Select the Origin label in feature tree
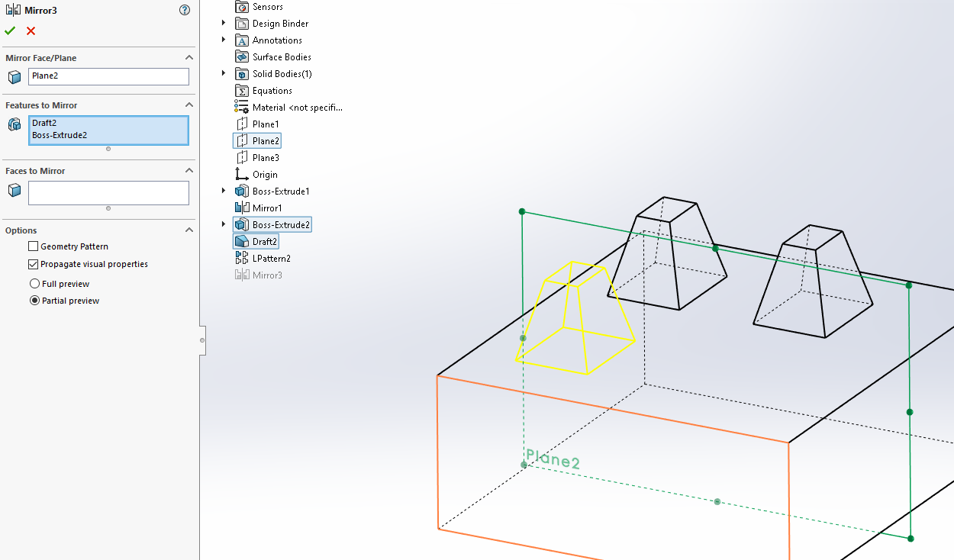This screenshot has width=954, height=560. coord(265,175)
